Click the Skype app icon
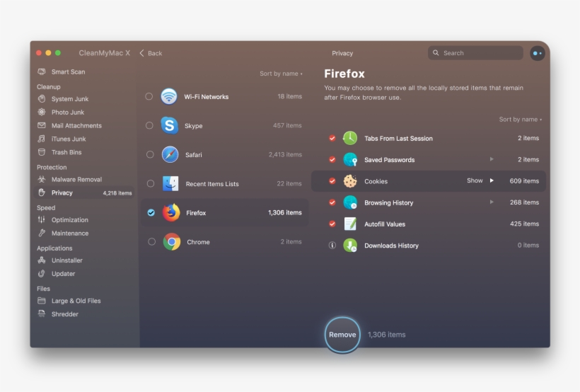The height and width of the screenshot is (392, 580). pos(170,125)
